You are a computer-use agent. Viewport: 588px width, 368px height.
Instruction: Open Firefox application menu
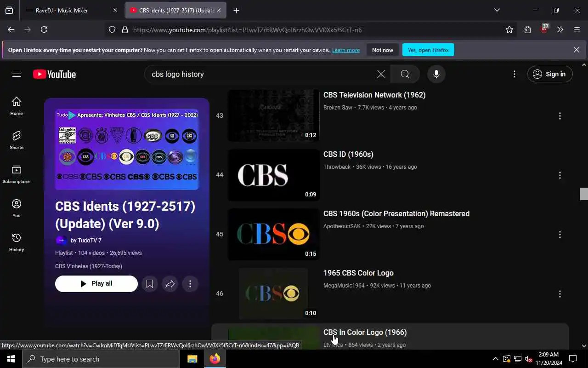tap(577, 29)
